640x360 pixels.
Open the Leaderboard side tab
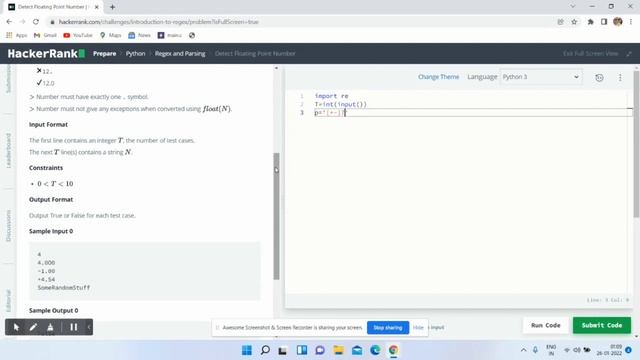point(8,151)
